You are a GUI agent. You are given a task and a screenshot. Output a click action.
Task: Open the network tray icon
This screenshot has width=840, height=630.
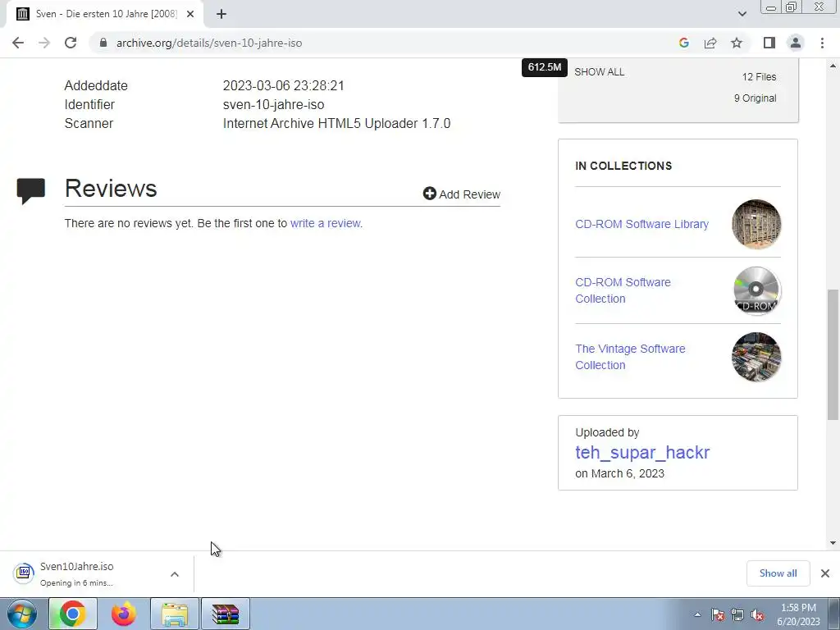737,615
